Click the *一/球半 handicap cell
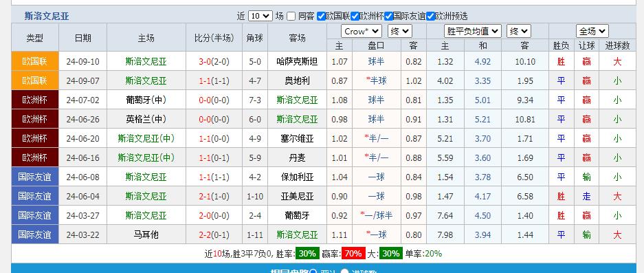 376,215
